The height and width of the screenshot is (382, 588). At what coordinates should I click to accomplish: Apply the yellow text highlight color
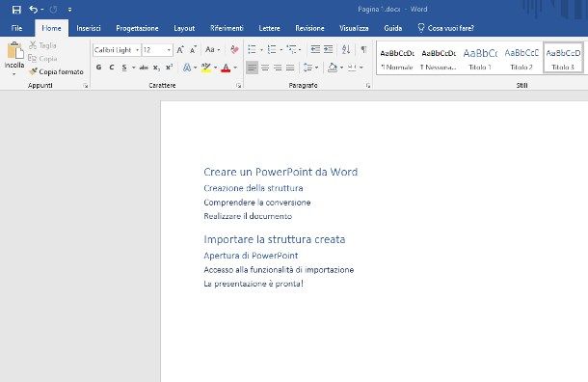206,68
